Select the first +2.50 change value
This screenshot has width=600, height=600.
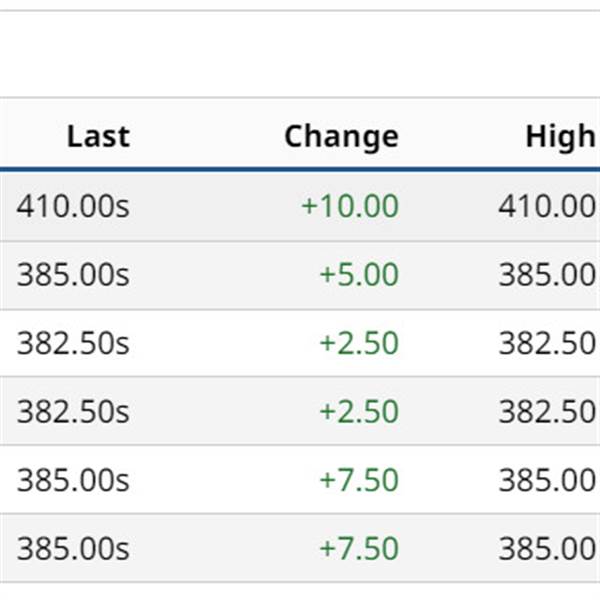pyautogui.click(x=358, y=343)
